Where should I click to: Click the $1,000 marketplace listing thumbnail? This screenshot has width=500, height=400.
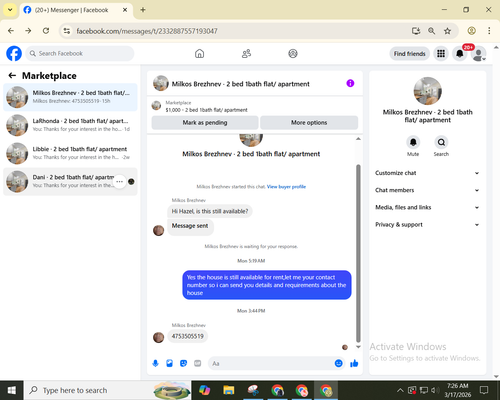pos(156,106)
